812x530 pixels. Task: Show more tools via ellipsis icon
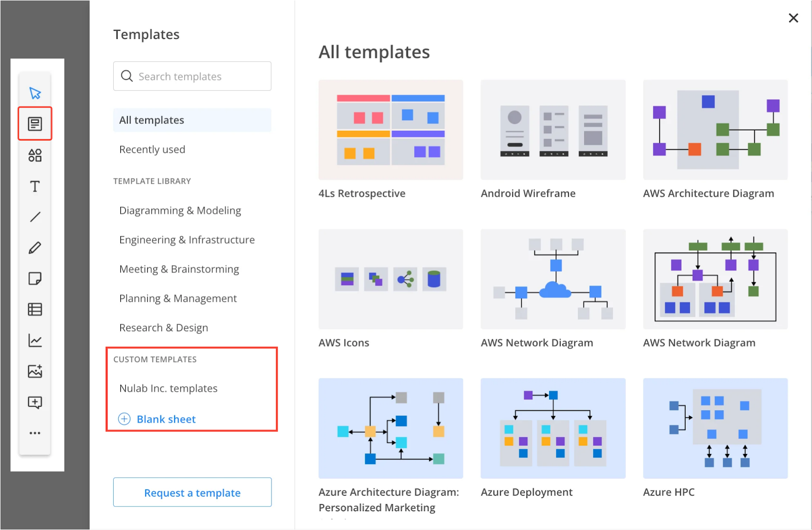pyautogui.click(x=35, y=433)
